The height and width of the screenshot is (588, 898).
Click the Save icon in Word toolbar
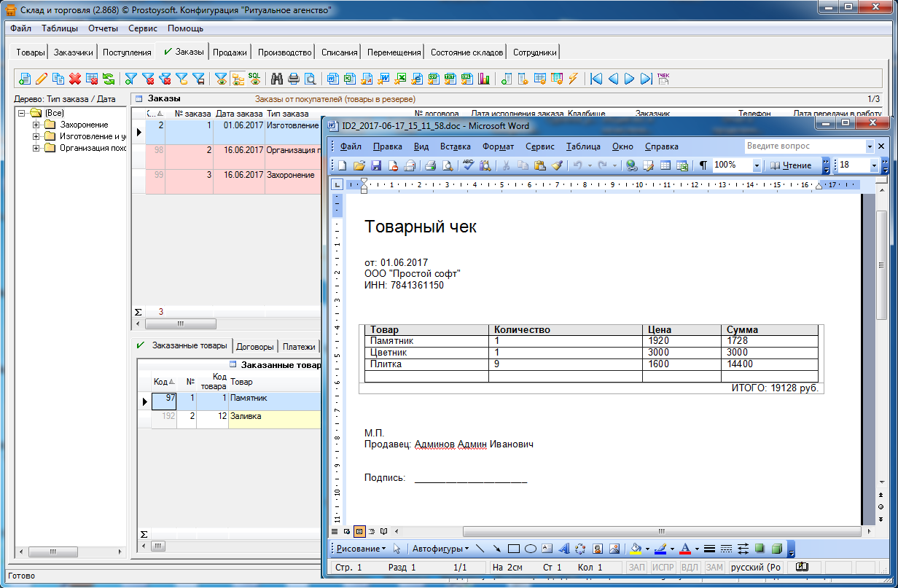pyautogui.click(x=377, y=165)
